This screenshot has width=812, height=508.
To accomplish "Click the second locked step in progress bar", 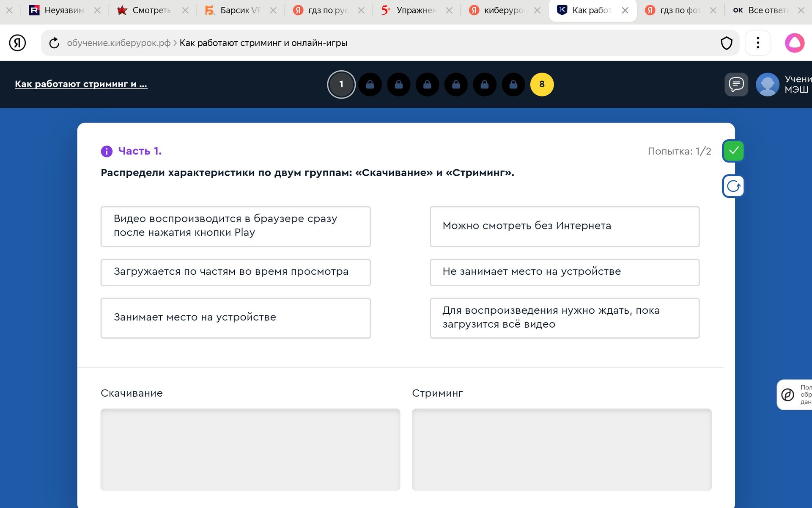I will (399, 84).
